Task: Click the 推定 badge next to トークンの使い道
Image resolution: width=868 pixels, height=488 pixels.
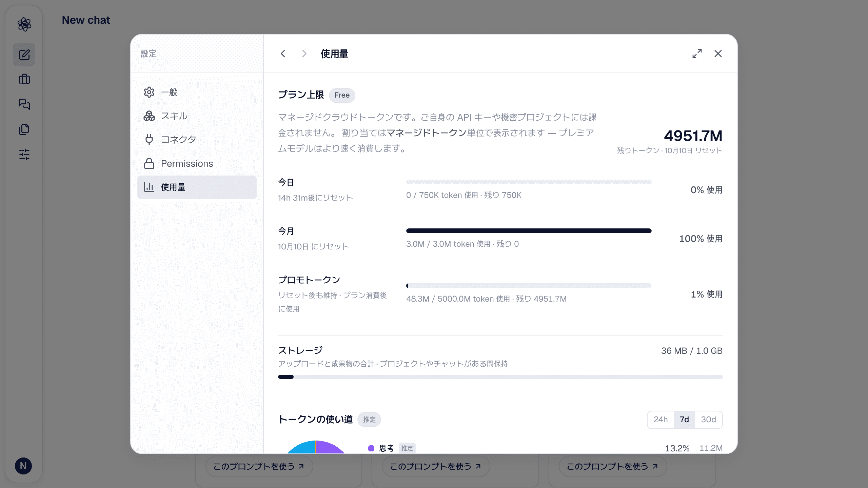Action: 369,420
